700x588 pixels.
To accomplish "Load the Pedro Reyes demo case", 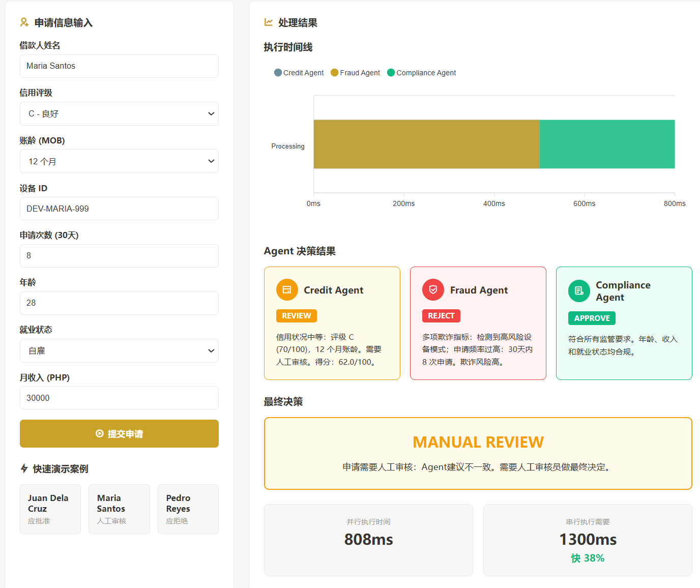I will point(188,509).
